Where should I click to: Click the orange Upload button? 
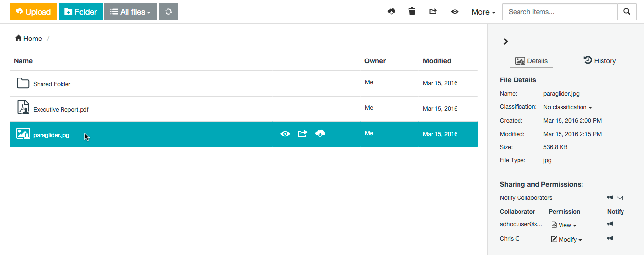pos(33,12)
